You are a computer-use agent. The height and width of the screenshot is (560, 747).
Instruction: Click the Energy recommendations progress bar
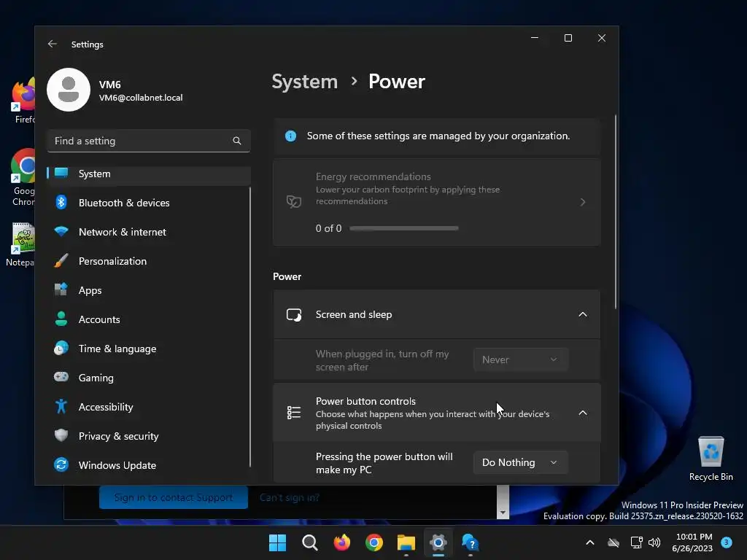(x=404, y=228)
